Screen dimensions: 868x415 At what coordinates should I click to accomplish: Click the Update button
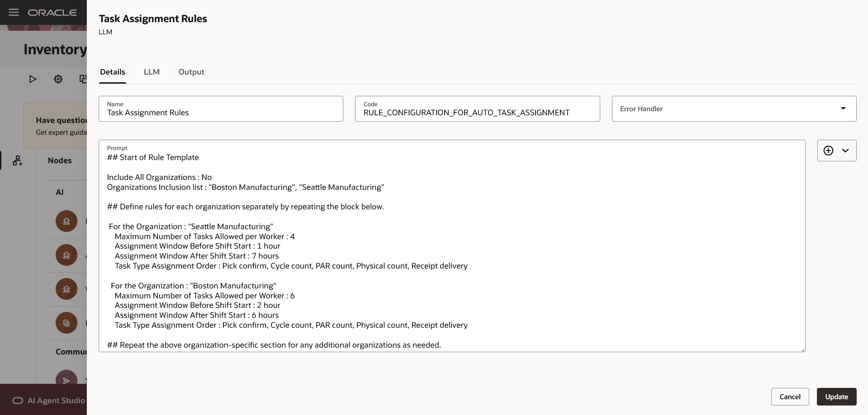[836, 396]
